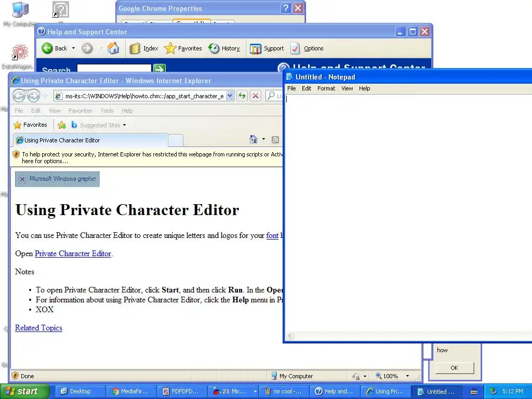The width and height of the screenshot is (532, 399).
Task: Open IE Help menu
Action: (x=127, y=111)
